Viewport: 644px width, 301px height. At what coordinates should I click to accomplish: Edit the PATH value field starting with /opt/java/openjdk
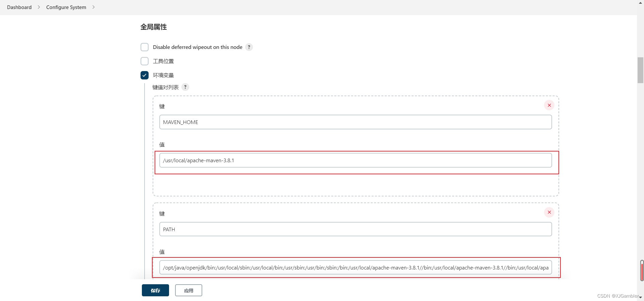point(356,267)
